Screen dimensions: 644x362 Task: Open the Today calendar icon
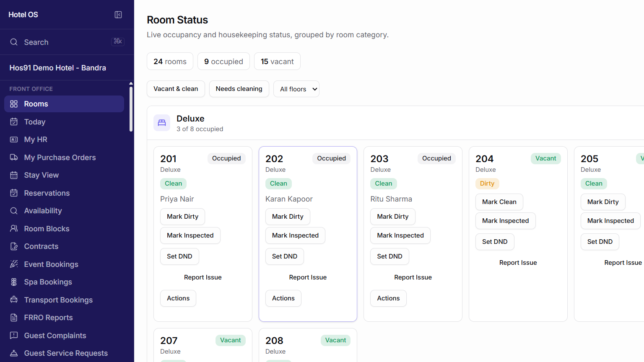coord(14,122)
